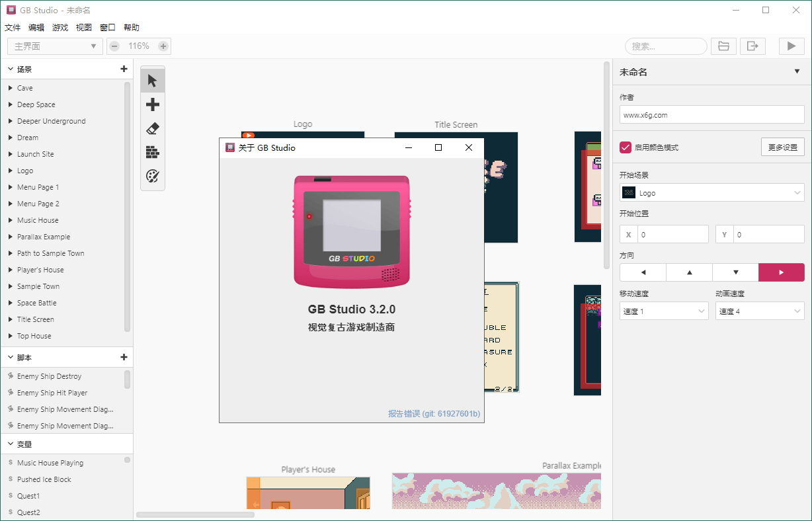
Task: Open the 开始场景 scene dropdown
Action: point(711,192)
